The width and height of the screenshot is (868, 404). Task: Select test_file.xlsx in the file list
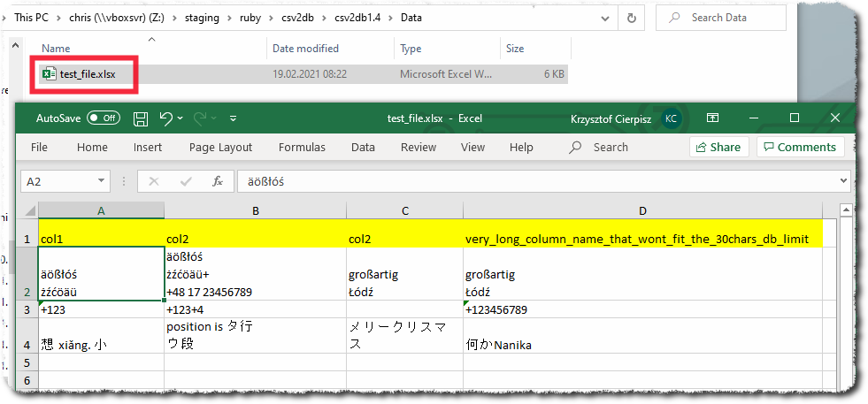87,74
